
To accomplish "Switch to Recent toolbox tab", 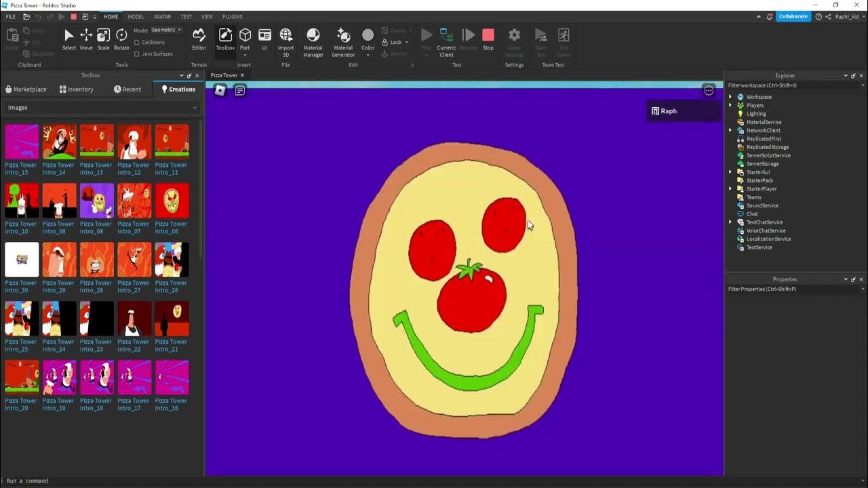I will (x=127, y=89).
